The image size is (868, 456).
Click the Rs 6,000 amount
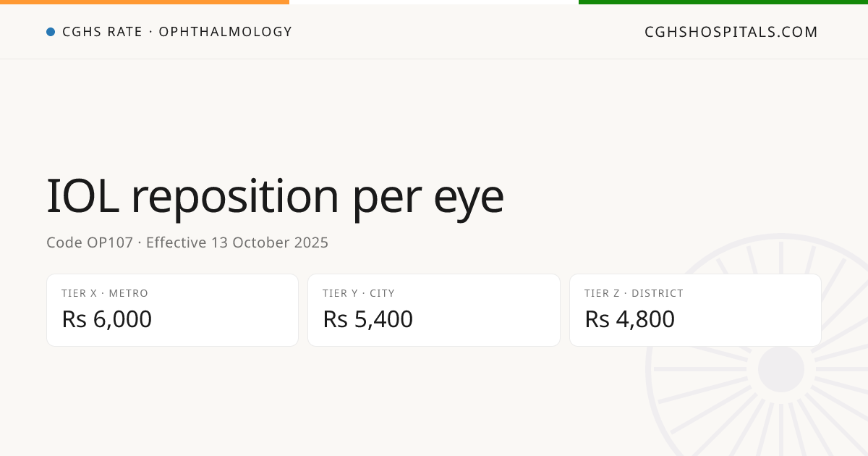[x=107, y=319]
